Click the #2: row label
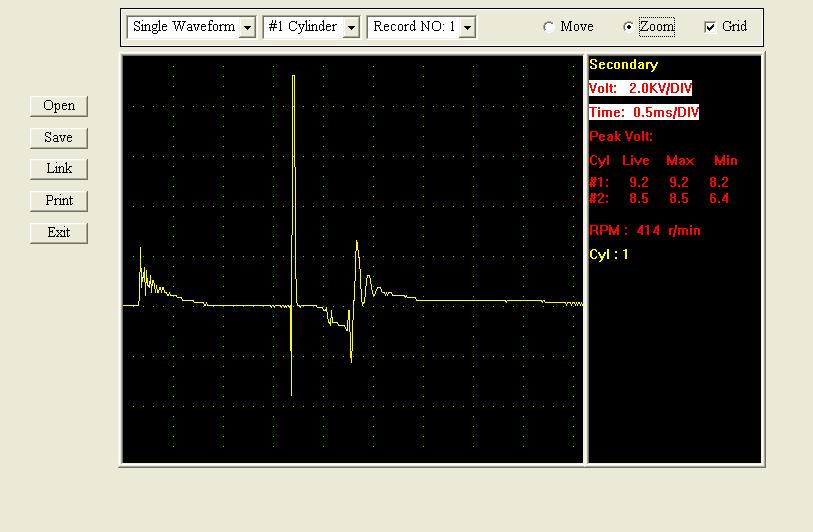Image resolution: width=813 pixels, height=532 pixels. pos(599,199)
